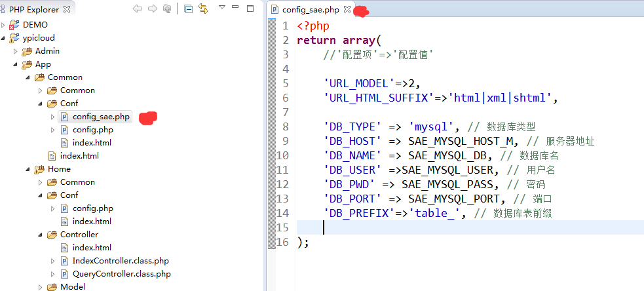Expand the DEMO project node
Image resolution: width=644 pixels, height=291 pixels.
3,25
